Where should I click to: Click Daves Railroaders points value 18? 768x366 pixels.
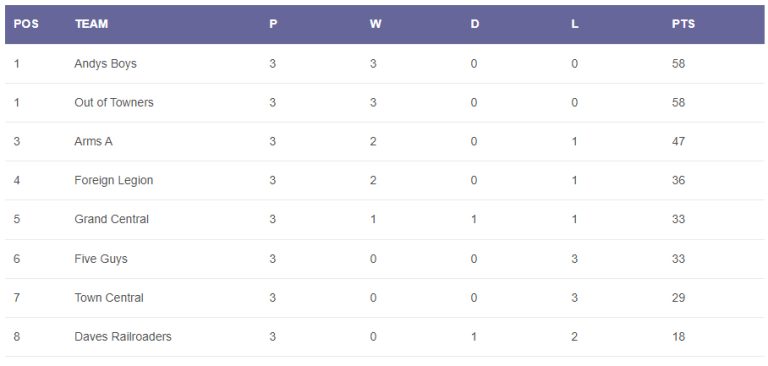point(678,337)
